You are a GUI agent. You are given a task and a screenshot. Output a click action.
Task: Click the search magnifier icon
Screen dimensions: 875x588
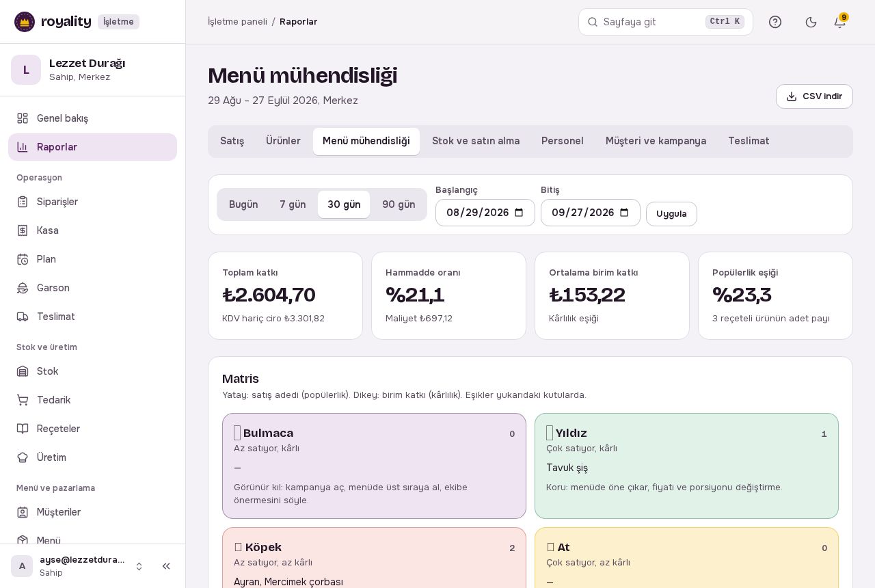[593, 22]
